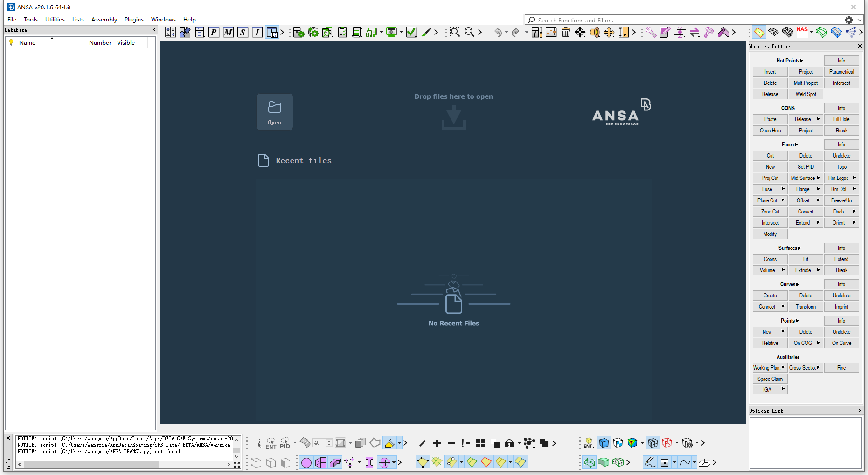
Task: Click the lock entities icon
Action: pos(509,443)
